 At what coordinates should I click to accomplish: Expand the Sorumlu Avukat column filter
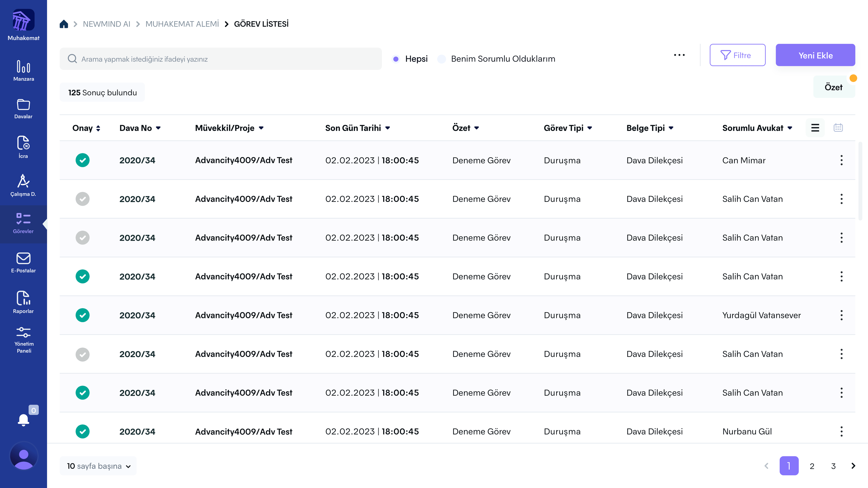(790, 128)
